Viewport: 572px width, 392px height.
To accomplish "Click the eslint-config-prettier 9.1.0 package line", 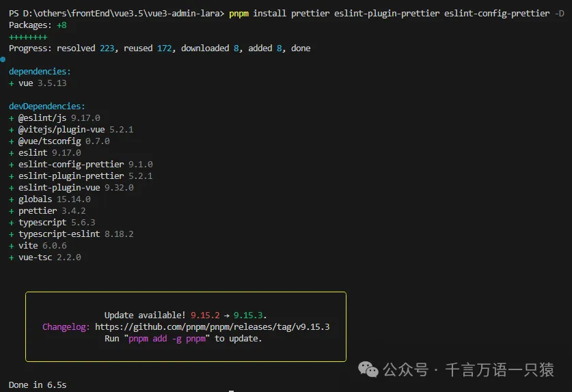I will click(x=81, y=164).
